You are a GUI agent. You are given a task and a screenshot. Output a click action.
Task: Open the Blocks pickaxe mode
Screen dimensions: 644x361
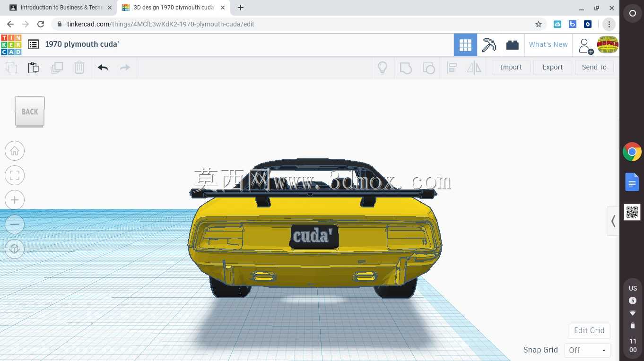click(x=489, y=45)
